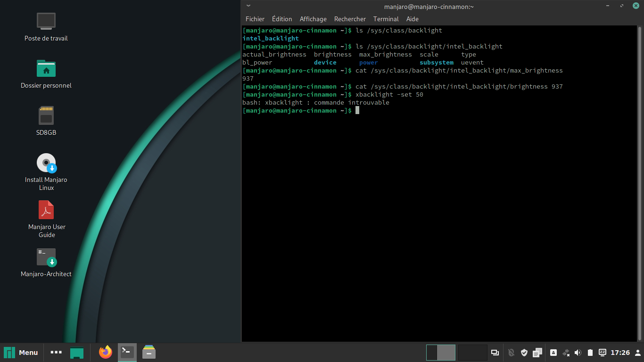The image size is (644, 362).
Task: Click 'bash: xbacklight : commande introuvable' error line
Action: point(316,102)
